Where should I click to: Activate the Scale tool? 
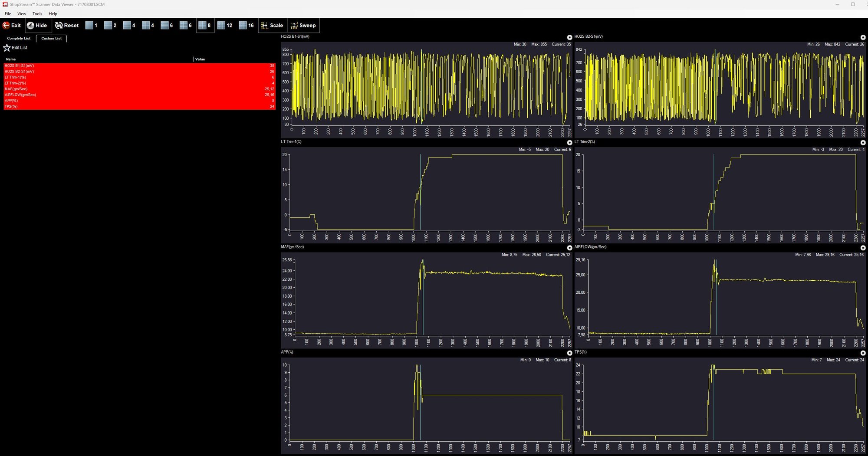point(272,26)
